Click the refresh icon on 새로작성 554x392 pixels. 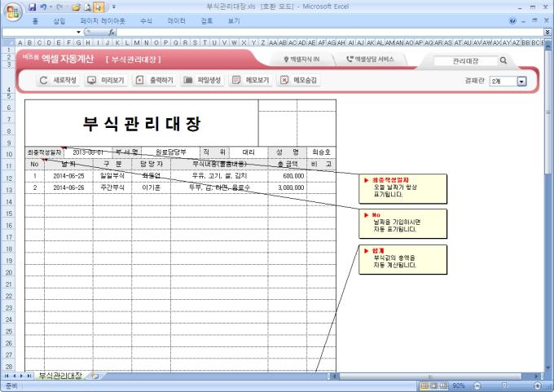43,80
